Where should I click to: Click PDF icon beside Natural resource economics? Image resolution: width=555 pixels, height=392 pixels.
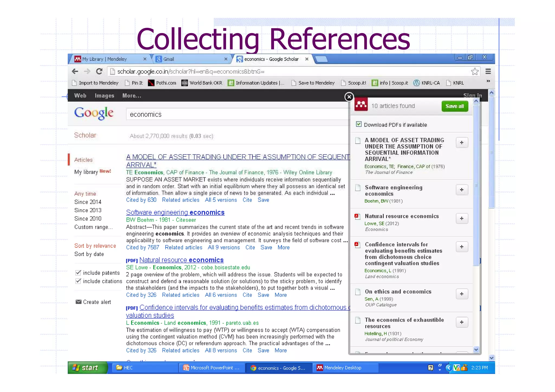tap(357, 216)
